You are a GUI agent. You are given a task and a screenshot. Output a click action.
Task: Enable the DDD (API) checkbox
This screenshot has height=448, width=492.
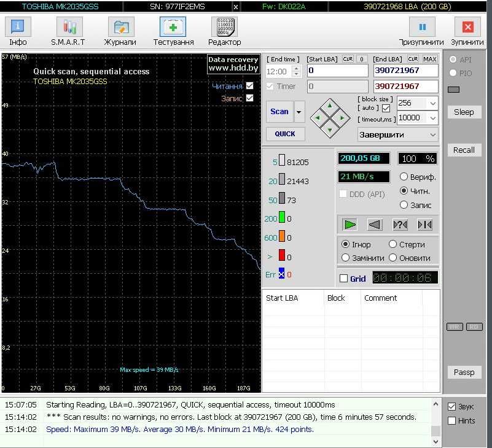(x=343, y=194)
